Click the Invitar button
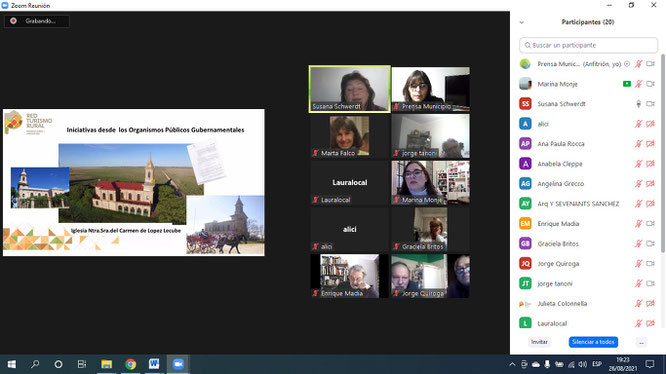666x374 pixels. pos(539,342)
